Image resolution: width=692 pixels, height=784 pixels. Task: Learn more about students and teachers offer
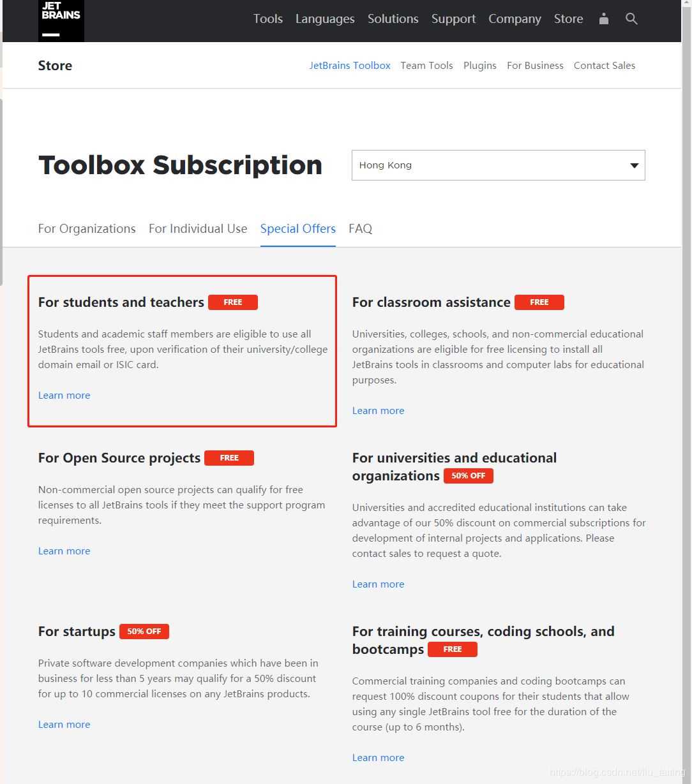tap(64, 396)
